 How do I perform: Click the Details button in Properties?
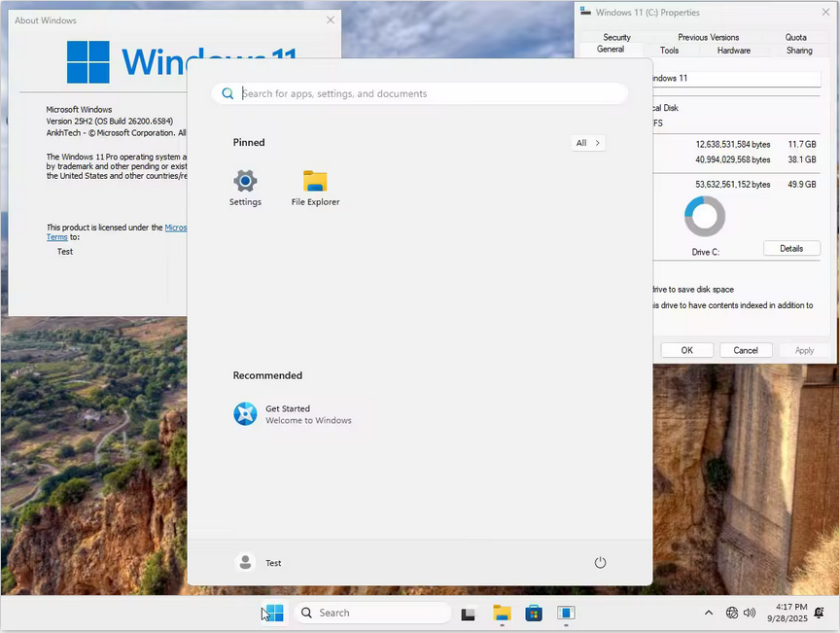791,249
